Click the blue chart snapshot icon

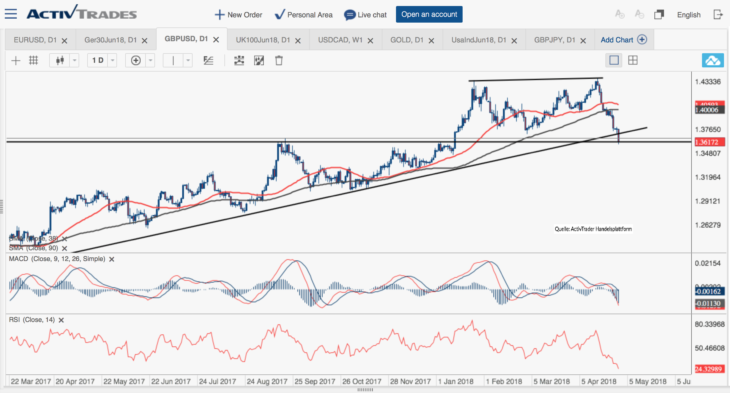click(713, 61)
